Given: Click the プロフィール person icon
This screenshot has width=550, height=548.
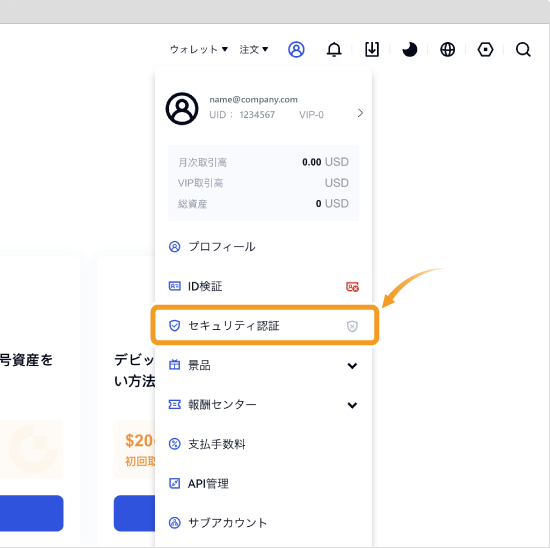Looking at the screenshot, I should click(174, 247).
